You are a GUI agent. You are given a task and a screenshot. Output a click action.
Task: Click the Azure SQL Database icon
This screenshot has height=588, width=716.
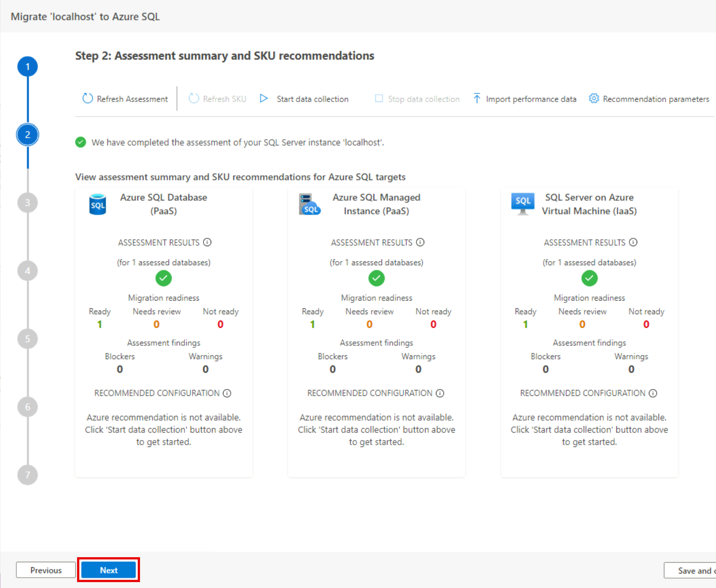(97, 204)
